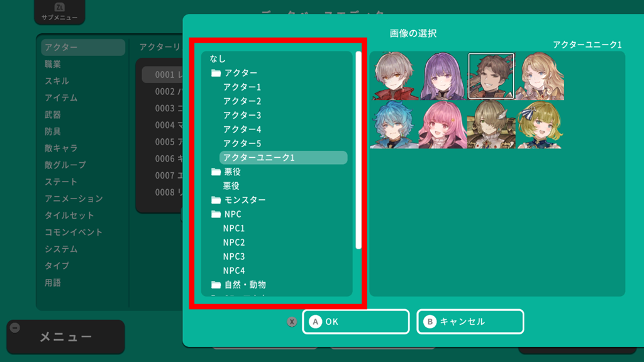Screen dimensions: 644x362
Task: Collapse the NPC folder
Action: (x=216, y=214)
